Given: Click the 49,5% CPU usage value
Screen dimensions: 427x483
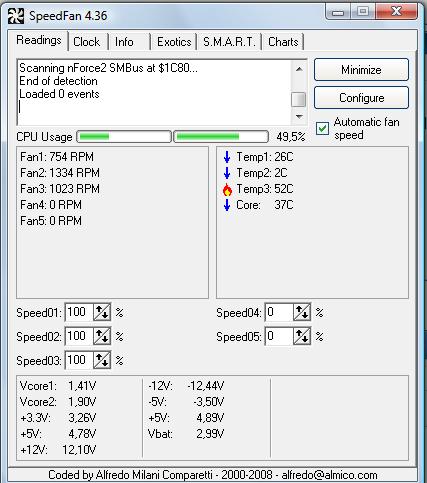Looking at the screenshot, I should (x=291, y=137).
